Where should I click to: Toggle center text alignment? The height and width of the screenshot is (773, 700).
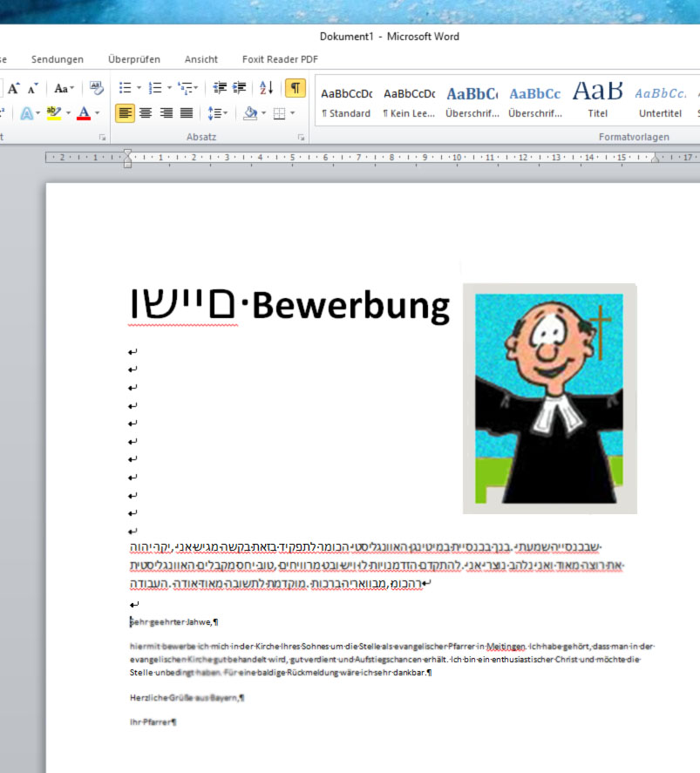(146, 113)
